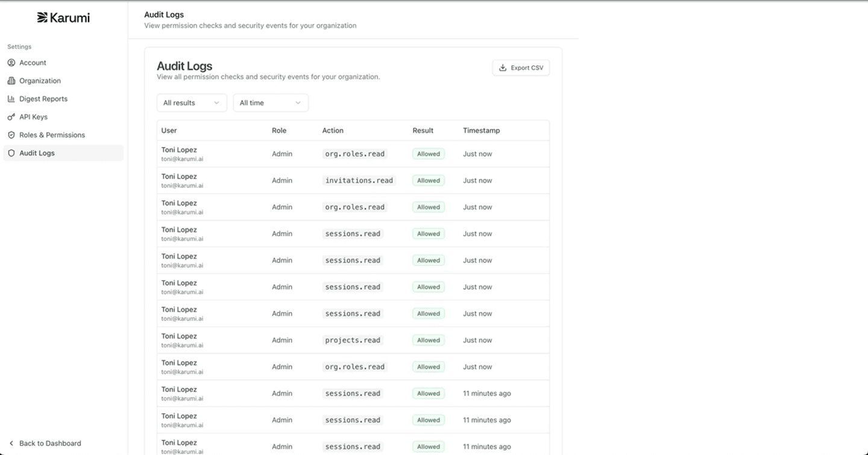This screenshot has width=868, height=455.
Task: Click toni@karumi.ai email in projects.read row
Action: pyautogui.click(x=182, y=345)
